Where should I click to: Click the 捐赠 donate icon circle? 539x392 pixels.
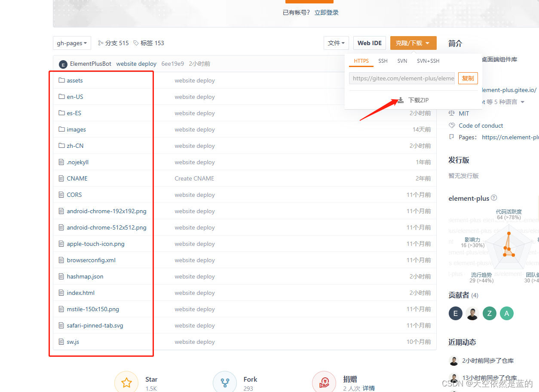click(325, 383)
